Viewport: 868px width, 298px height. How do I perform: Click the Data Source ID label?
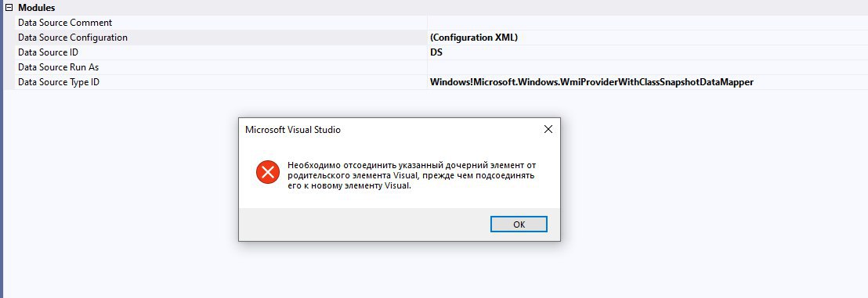click(48, 52)
